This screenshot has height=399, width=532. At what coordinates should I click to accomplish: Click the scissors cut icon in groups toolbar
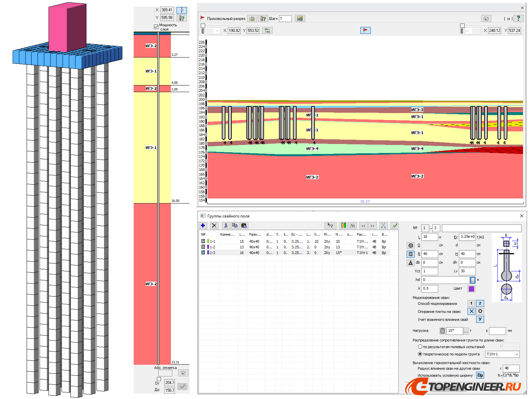(226, 225)
